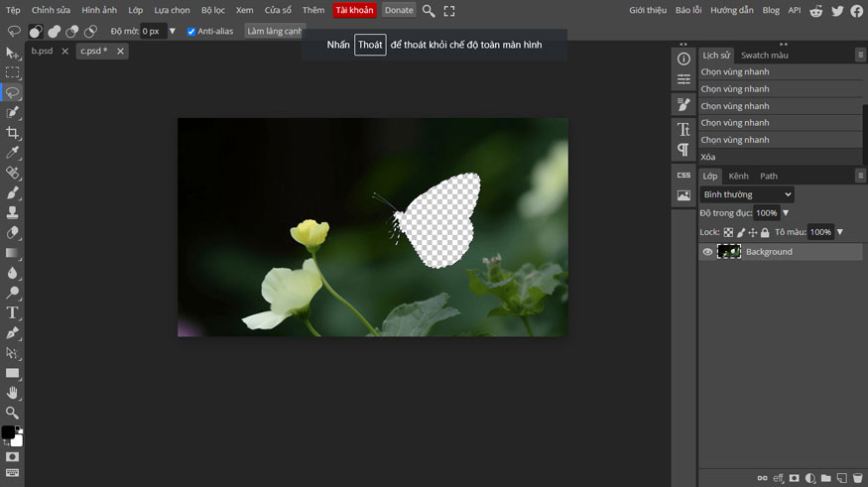Expand the Độ trong đục opacity arrow
The width and height of the screenshot is (868, 487).
pyautogui.click(x=786, y=213)
